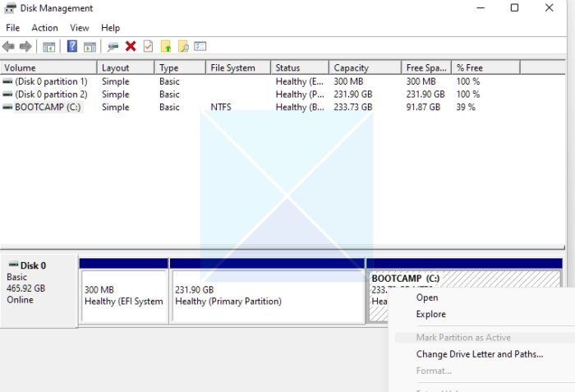
Task: Maximize the Disk Management window
Action: tap(514, 7)
